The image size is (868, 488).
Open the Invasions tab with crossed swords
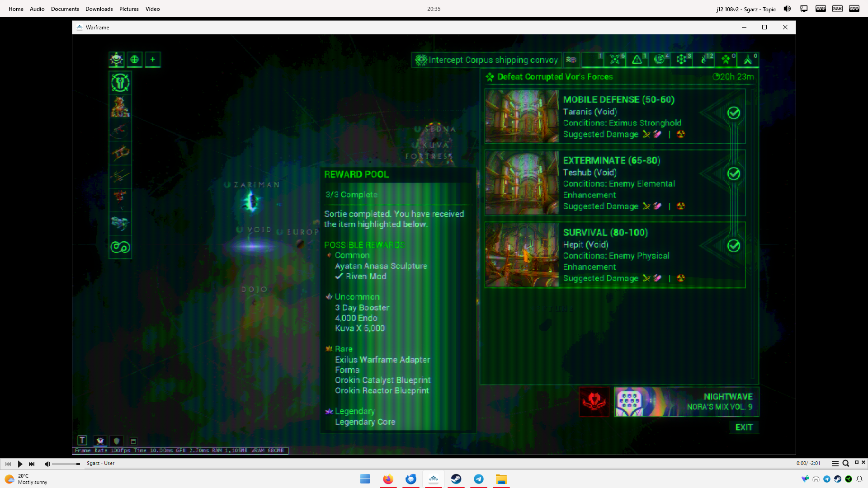[x=615, y=60]
